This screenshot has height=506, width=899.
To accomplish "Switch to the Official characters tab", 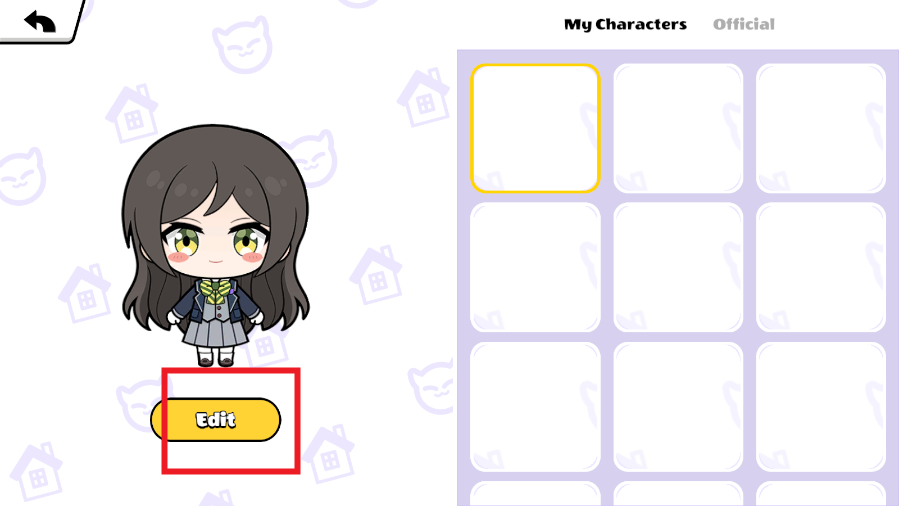I will (x=744, y=24).
